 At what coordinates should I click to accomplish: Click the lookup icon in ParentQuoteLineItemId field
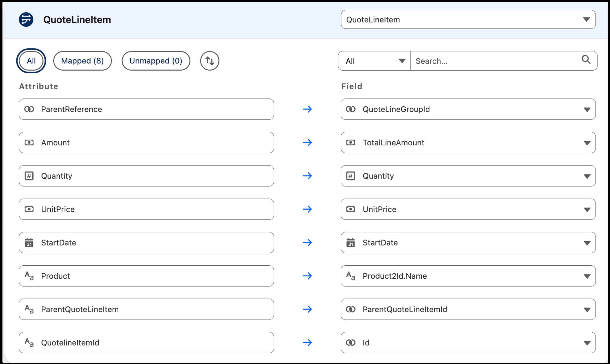tap(351, 309)
